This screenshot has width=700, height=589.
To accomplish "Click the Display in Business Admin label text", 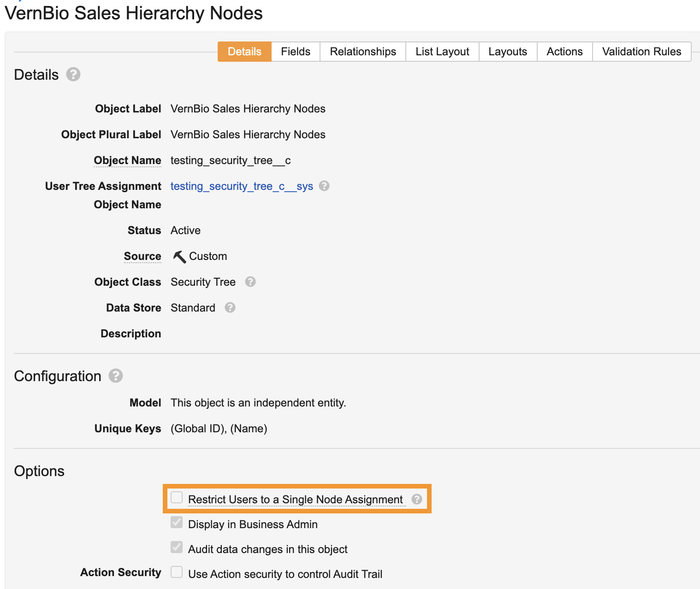I will (x=253, y=524).
